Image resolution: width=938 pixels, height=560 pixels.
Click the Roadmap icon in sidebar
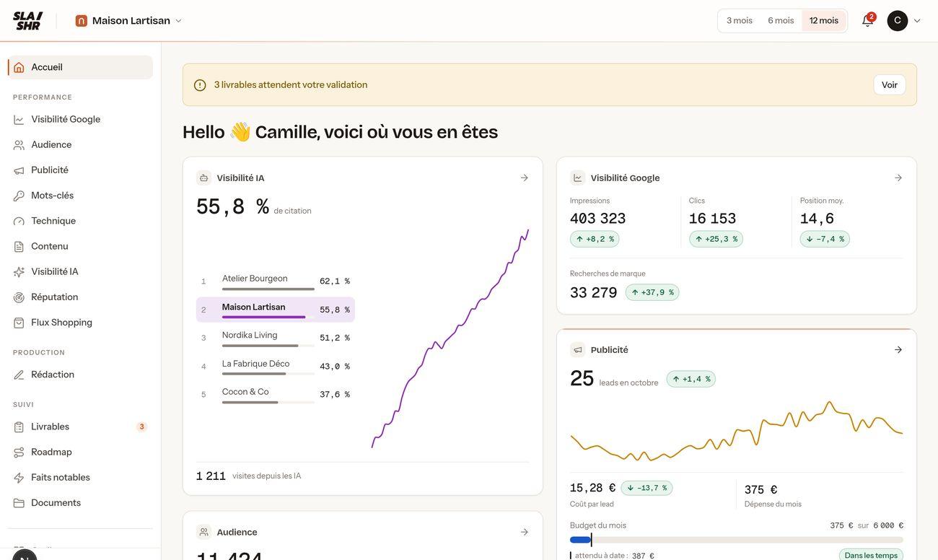(19, 452)
